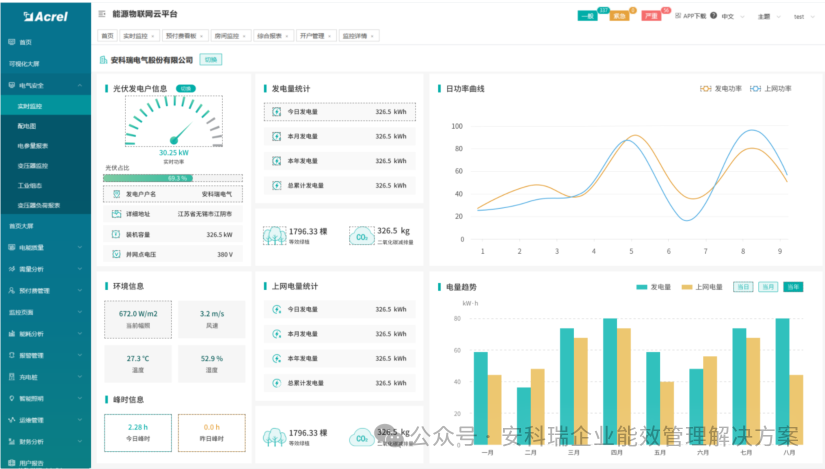Open 配电图 in the sidebar

pyautogui.click(x=45, y=126)
